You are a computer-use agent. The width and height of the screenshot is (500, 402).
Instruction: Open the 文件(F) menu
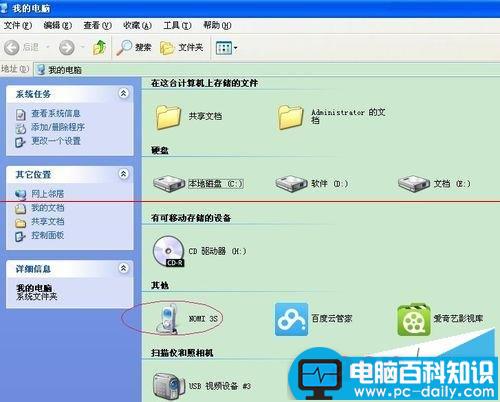(x=18, y=25)
